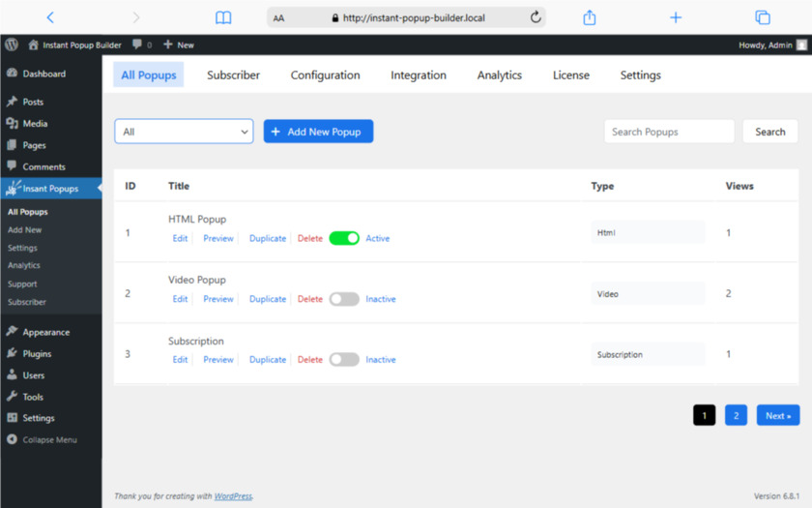The width and height of the screenshot is (812, 508).
Task: Click the Safari tabs overview icon
Action: pyautogui.click(x=762, y=17)
